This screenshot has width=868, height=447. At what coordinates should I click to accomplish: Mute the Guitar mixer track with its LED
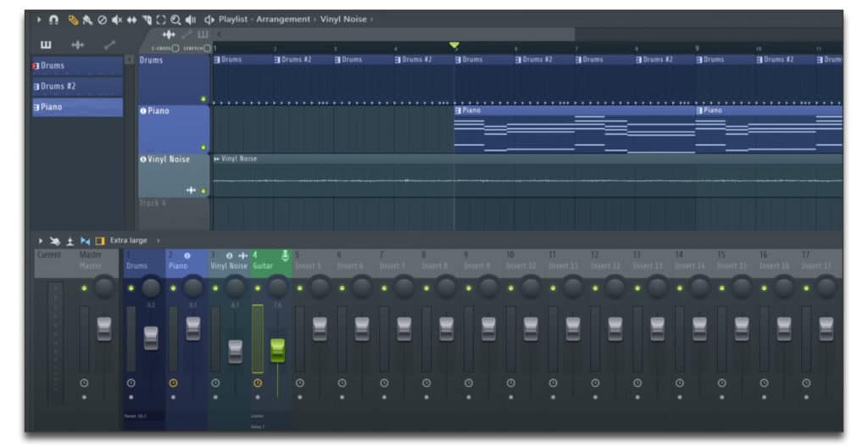click(x=258, y=288)
